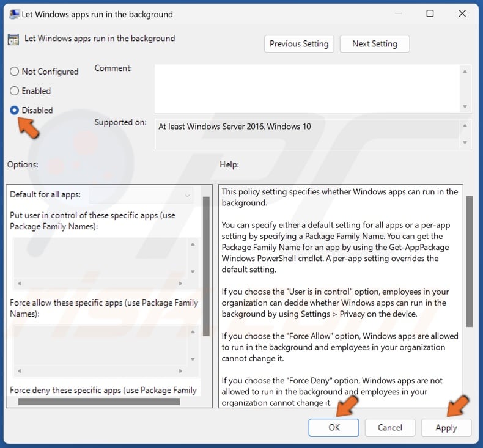Screen dimensions: 483x448
Task: Click the Default for all apps label
Action: pyautogui.click(x=45, y=194)
